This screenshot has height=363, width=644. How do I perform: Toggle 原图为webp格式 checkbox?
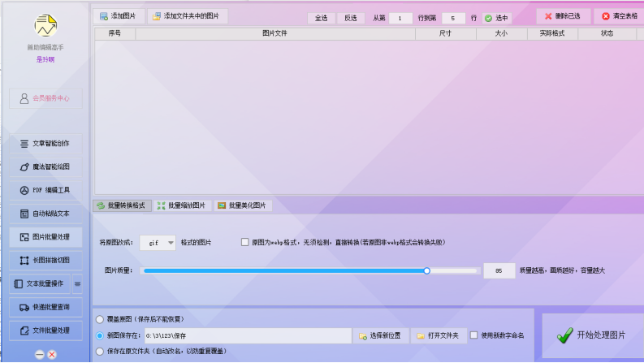[x=244, y=242]
